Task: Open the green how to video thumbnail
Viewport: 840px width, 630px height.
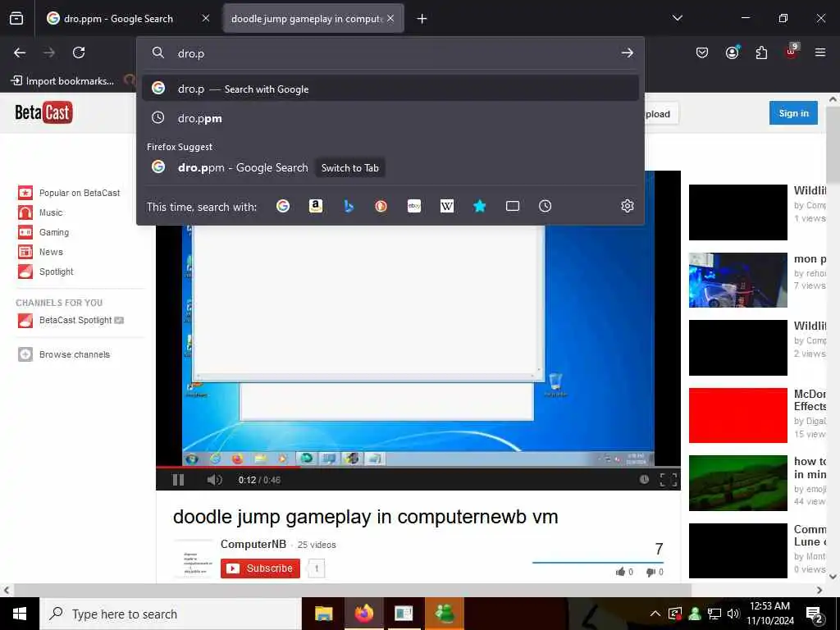Action: click(x=737, y=482)
